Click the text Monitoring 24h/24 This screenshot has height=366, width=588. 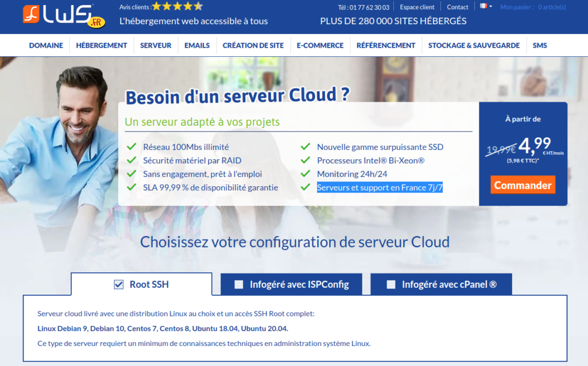pyautogui.click(x=352, y=174)
